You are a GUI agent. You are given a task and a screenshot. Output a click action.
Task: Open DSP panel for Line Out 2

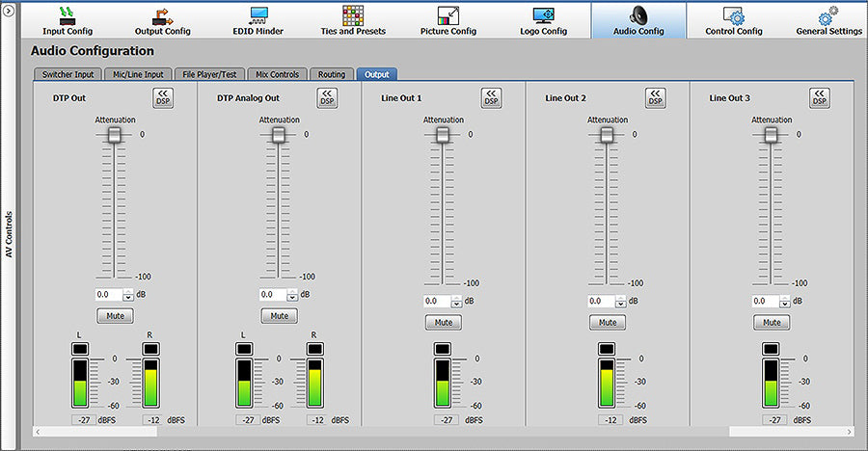656,98
